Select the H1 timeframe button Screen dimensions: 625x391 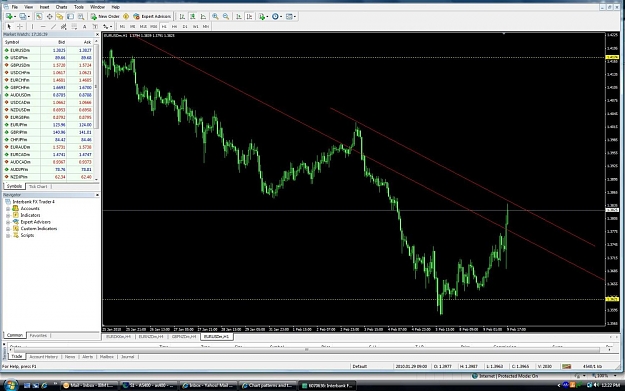(x=164, y=26)
